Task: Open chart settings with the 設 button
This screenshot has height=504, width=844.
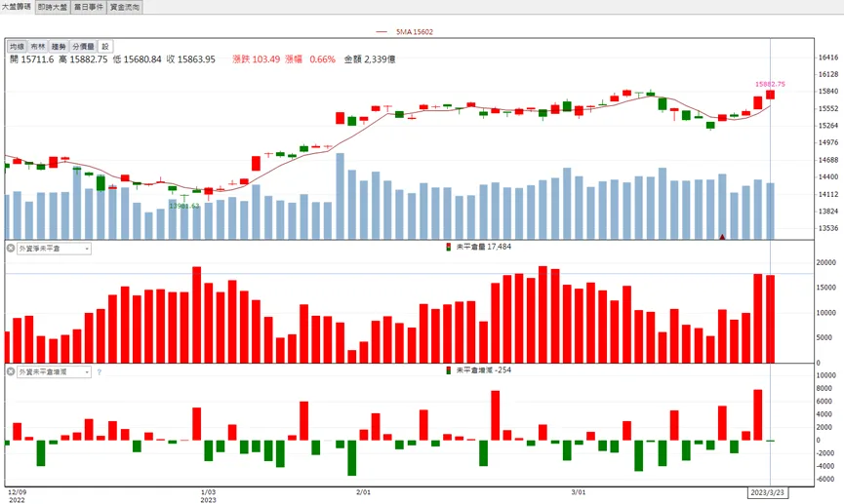Action: pyautogui.click(x=105, y=47)
